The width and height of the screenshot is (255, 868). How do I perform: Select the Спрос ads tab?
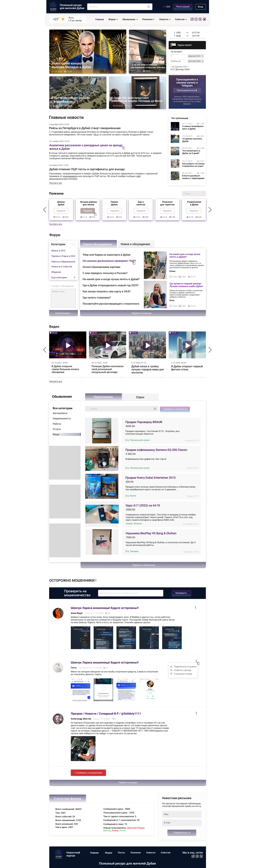point(140,397)
